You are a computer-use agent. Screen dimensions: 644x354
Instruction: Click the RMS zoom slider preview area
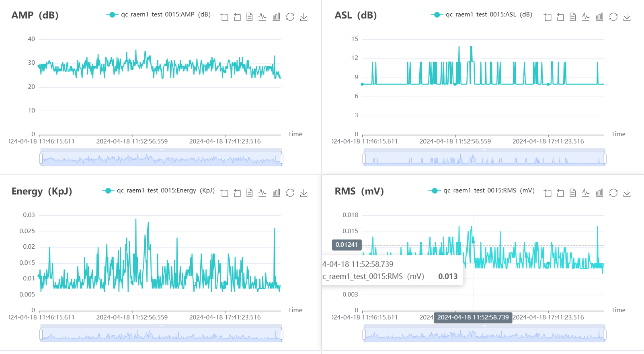click(x=484, y=335)
